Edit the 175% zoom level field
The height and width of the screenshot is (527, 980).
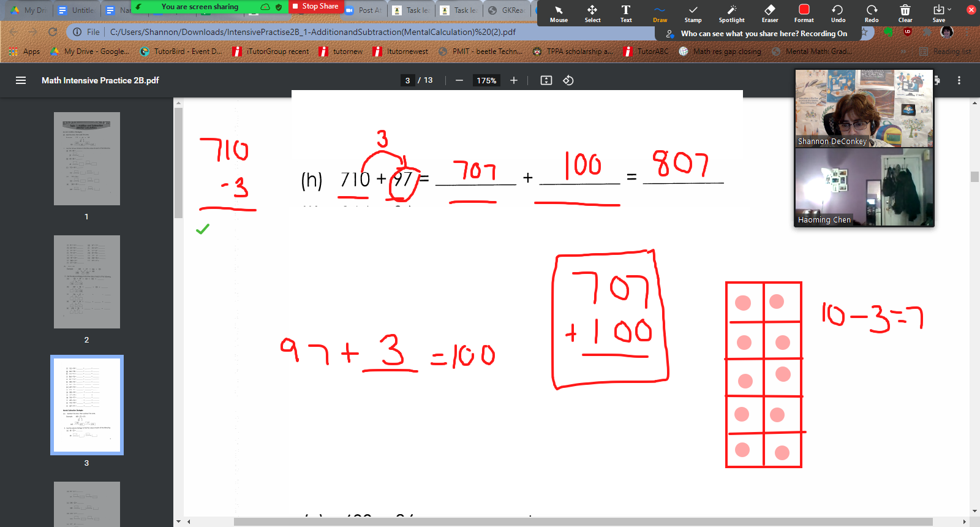(x=486, y=80)
